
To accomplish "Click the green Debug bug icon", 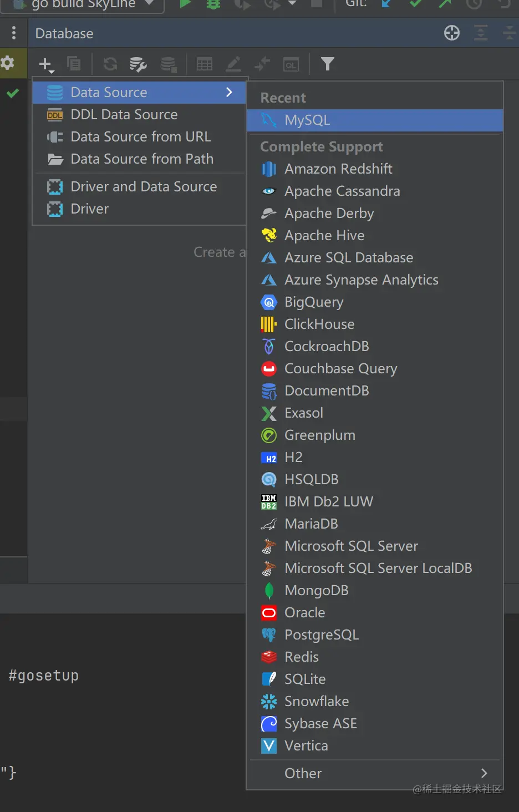I will 213,4.
